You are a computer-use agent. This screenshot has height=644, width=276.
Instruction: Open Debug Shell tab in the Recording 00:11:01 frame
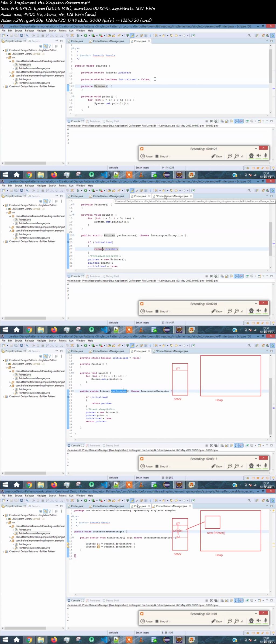click(111, 601)
